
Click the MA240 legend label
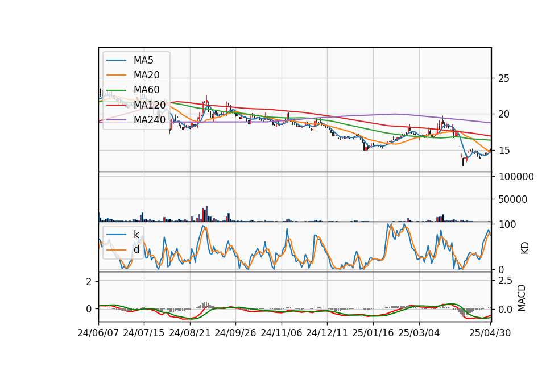point(150,120)
